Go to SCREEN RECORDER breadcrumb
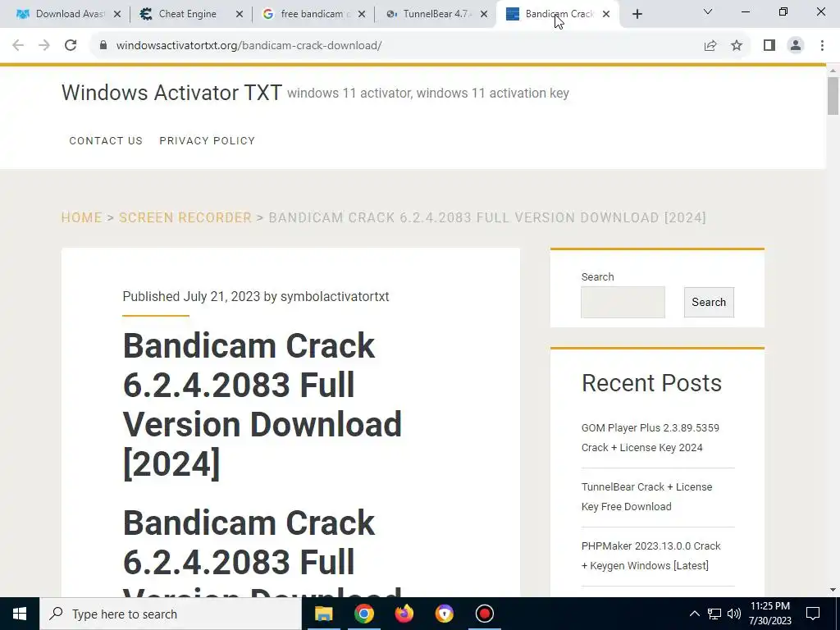The width and height of the screenshot is (840, 630). (185, 217)
